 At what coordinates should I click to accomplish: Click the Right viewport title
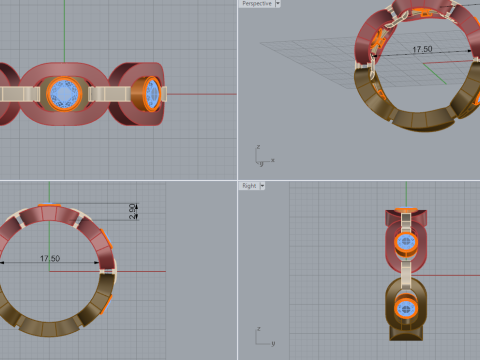(x=249, y=186)
